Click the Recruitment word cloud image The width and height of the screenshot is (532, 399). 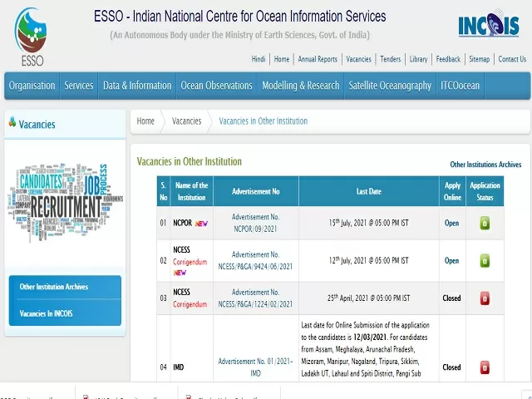(65, 203)
